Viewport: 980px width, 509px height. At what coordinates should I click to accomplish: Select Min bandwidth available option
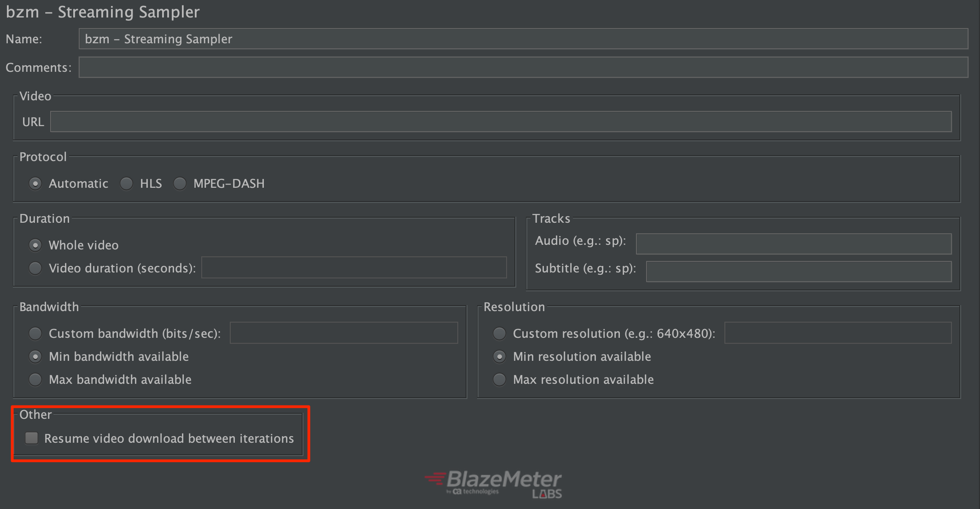35,356
